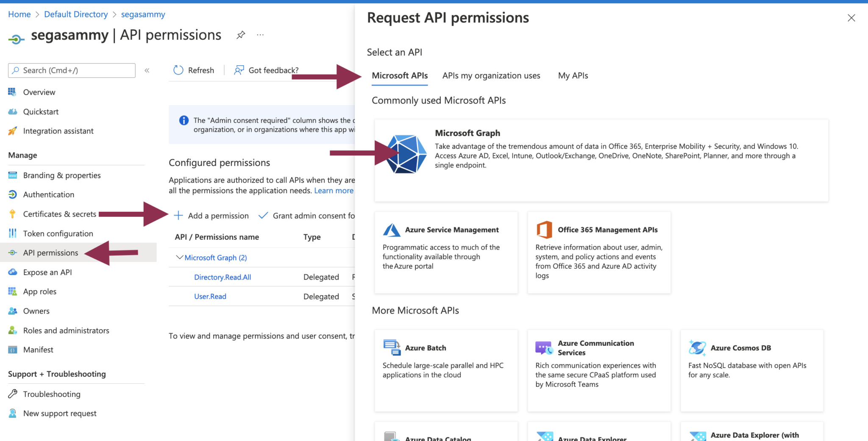Pin segasammy using the pin icon
868x441 pixels.
(241, 35)
